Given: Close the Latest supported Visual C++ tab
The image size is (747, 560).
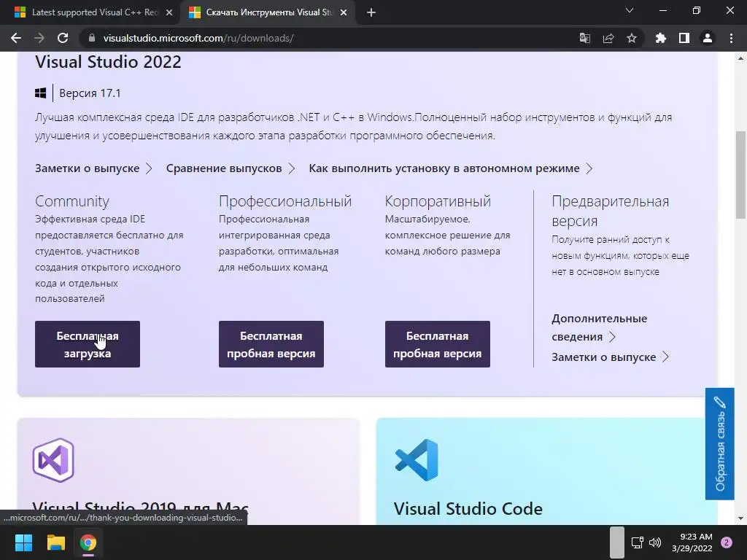Looking at the screenshot, I should pos(169,13).
